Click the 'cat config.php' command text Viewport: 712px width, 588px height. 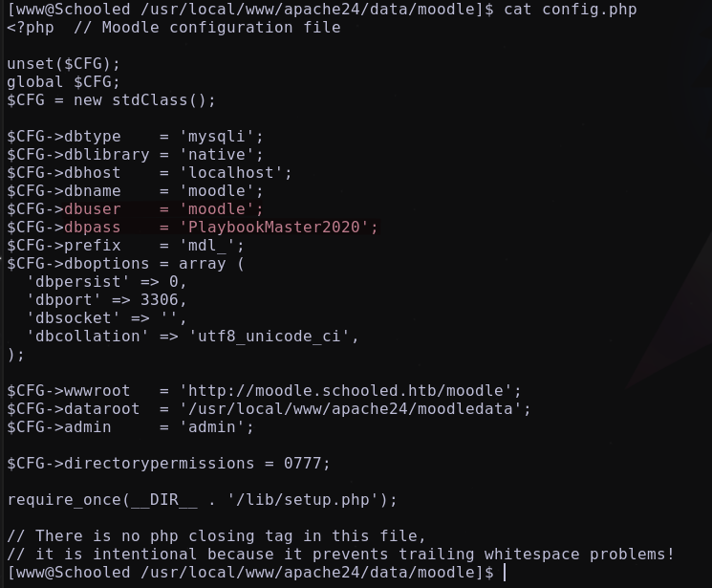click(571, 10)
